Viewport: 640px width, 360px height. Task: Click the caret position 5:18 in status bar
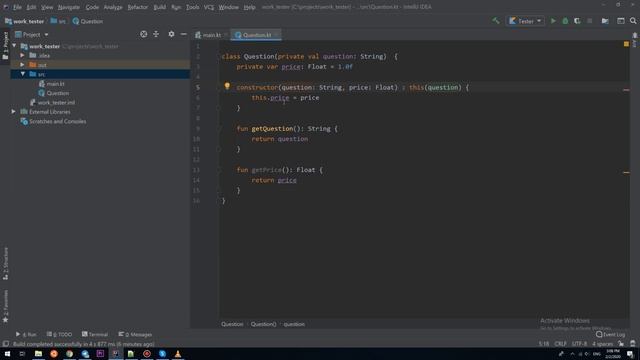pos(544,344)
